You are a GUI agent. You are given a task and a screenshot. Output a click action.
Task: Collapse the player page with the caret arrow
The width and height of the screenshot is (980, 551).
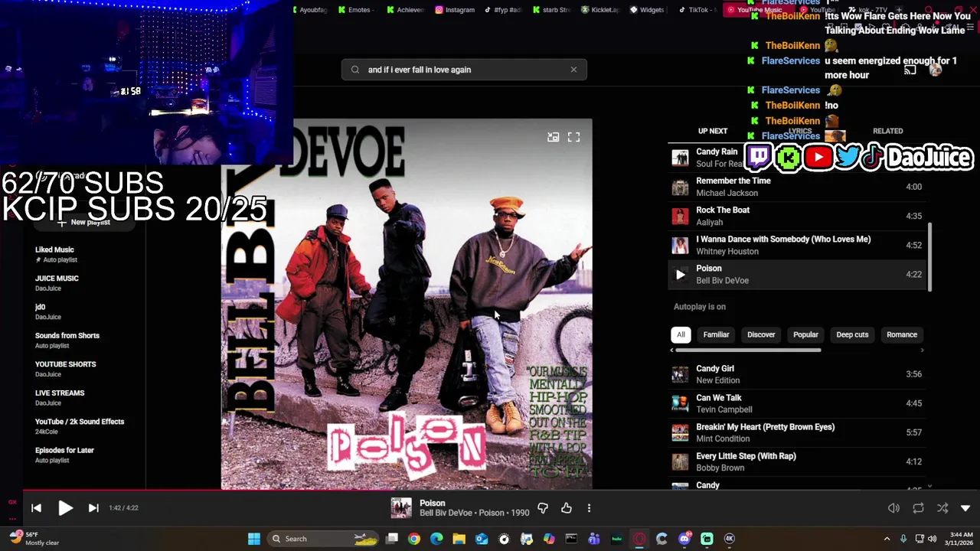pyautogui.click(x=965, y=508)
